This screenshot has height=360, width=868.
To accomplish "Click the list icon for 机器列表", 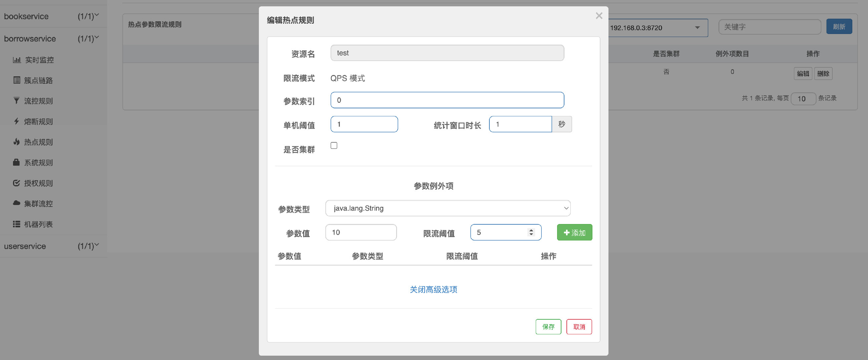I will tap(16, 224).
